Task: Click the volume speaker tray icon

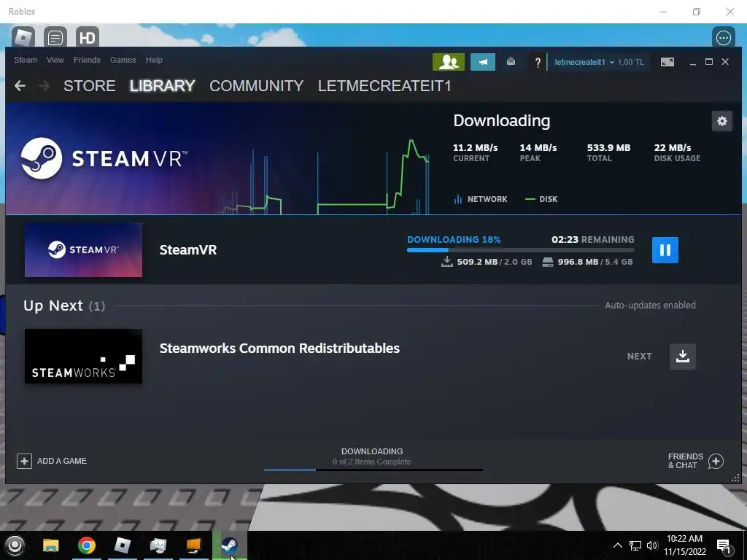Action: (651, 545)
